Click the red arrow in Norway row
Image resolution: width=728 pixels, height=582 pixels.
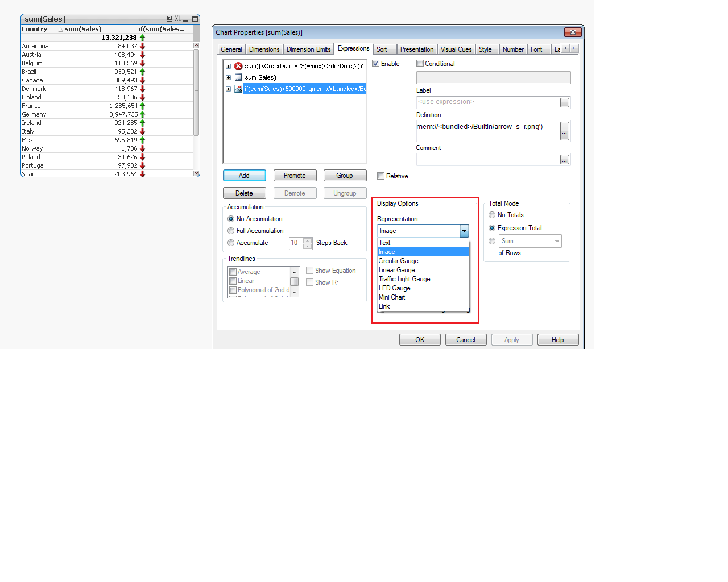pyautogui.click(x=143, y=148)
